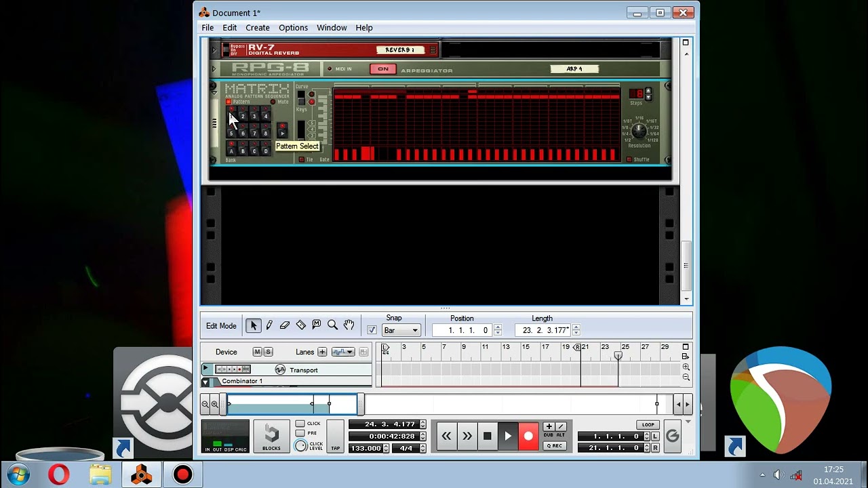
Task: Click the Dub (+) button
Action: (x=549, y=426)
